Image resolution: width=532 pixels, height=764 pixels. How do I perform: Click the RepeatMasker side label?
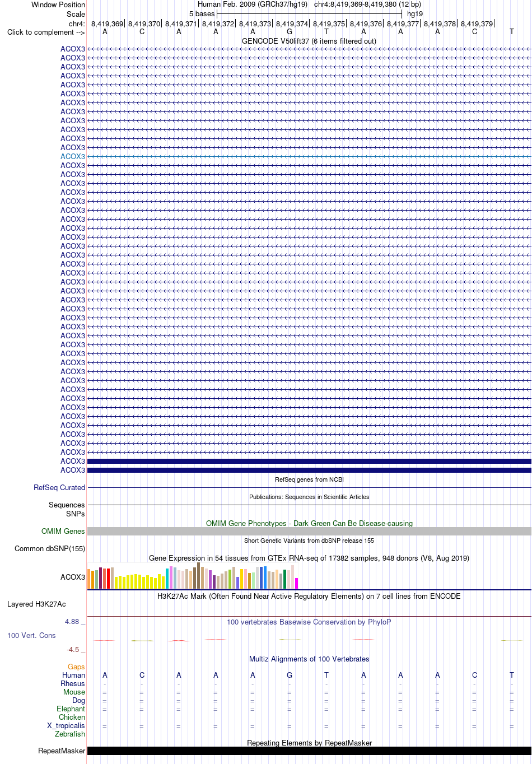62,751
